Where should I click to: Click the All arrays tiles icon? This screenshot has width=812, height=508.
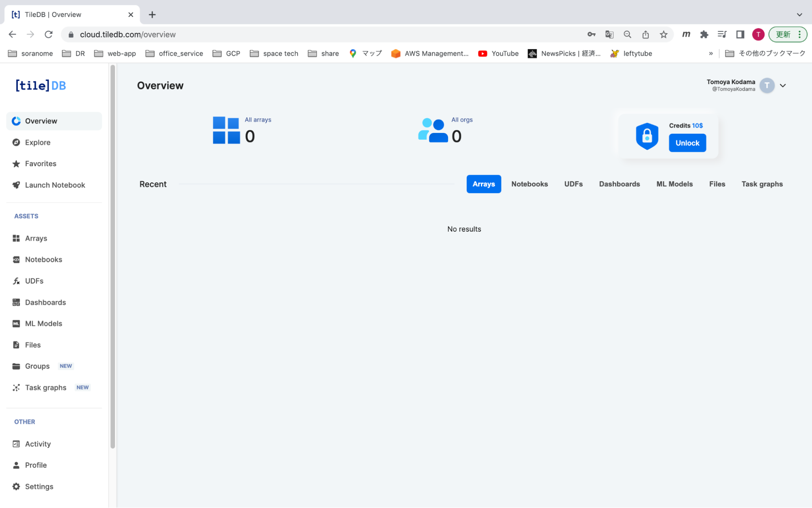pyautogui.click(x=226, y=130)
